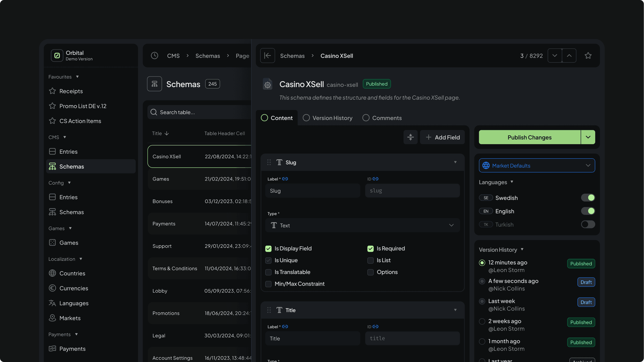This screenshot has height=362, width=644.
Task: Go to next record chevron down
Action: [x=555, y=55]
